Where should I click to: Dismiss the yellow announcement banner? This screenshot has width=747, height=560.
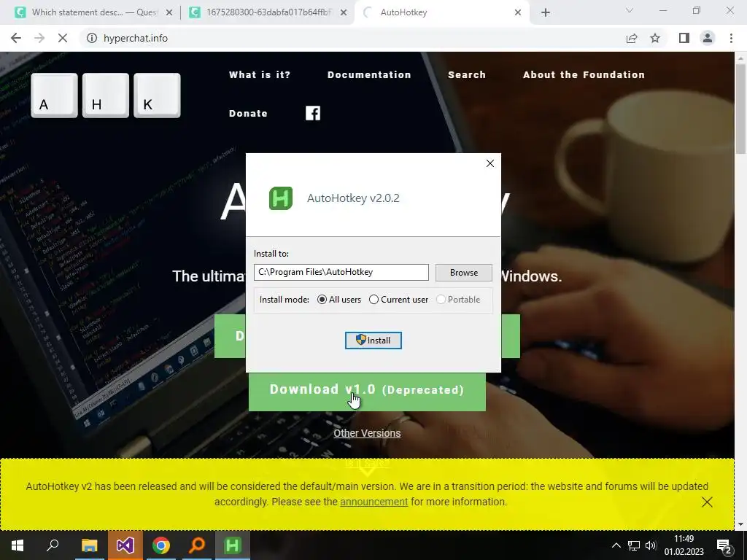[x=707, y=502]
